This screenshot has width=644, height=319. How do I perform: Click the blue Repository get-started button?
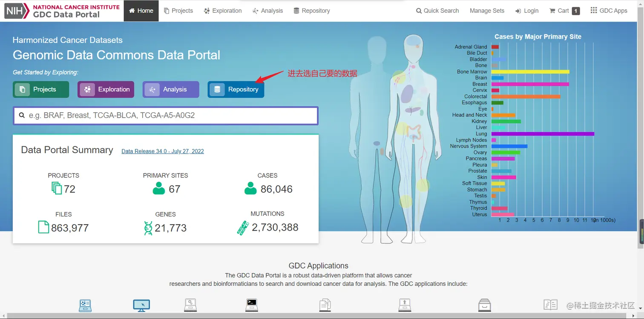[x=236, y=89]
